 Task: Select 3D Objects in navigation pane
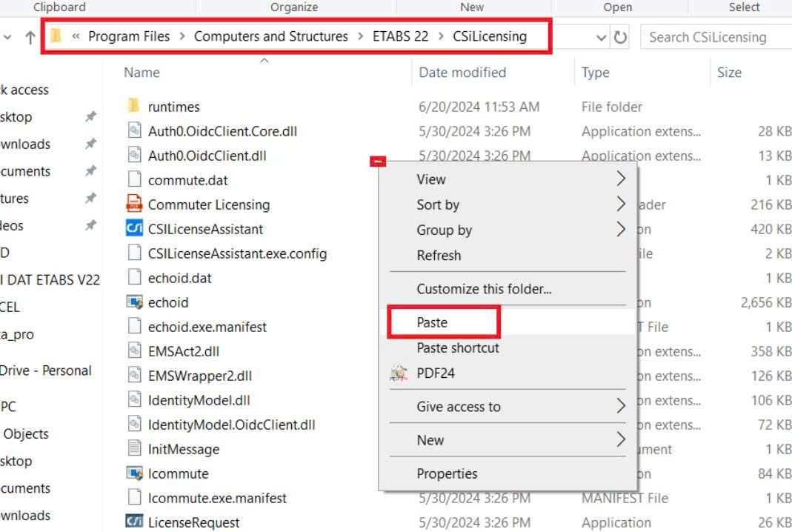24,434
